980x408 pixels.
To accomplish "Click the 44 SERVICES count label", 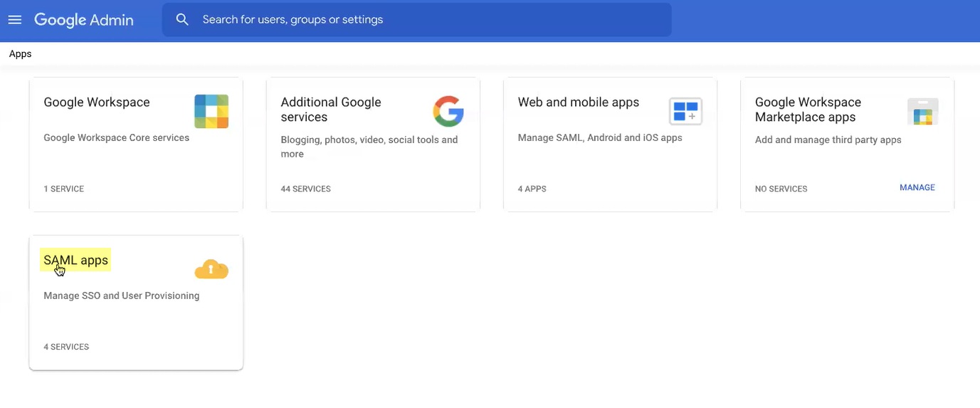I will pyautogui.click(x=305, y=189).
